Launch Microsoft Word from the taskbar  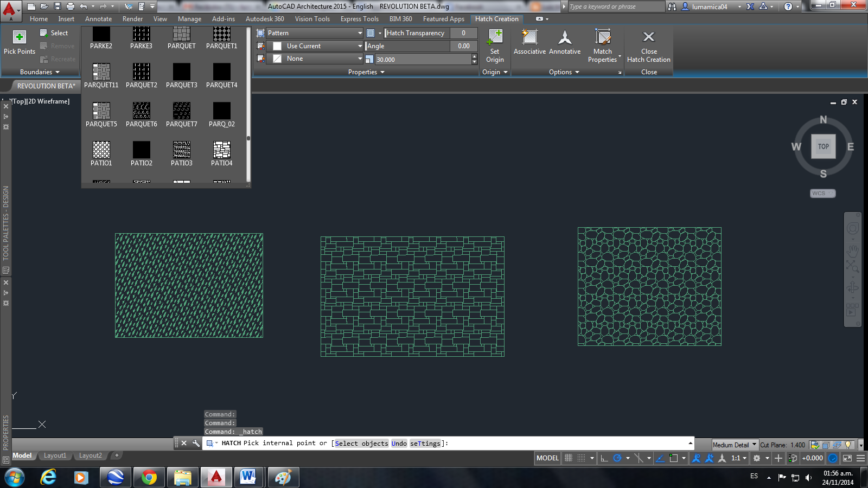[249, 477]
